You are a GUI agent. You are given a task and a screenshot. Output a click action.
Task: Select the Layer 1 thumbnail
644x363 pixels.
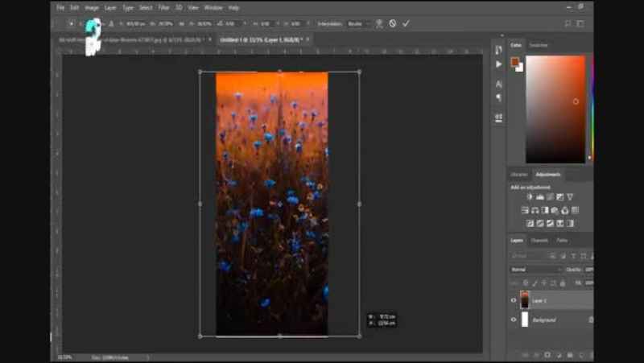click(525, 300)
